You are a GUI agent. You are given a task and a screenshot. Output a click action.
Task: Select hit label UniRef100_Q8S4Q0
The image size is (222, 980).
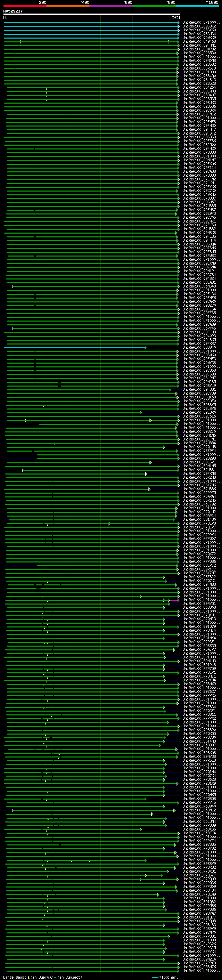pos(199,76)
